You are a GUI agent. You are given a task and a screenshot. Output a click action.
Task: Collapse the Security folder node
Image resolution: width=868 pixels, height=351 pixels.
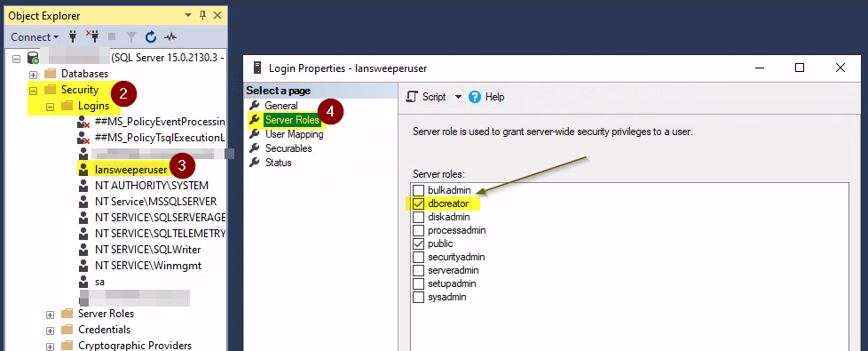(x=33, y=90)
